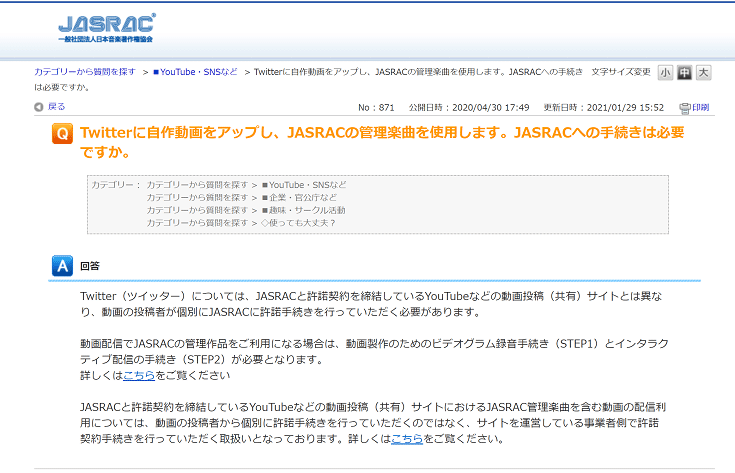This screenshot has height=473, width=735.
Task: Click カテゴリーから質問を探す in the ◇使っても row
Action: click(197, 223)
